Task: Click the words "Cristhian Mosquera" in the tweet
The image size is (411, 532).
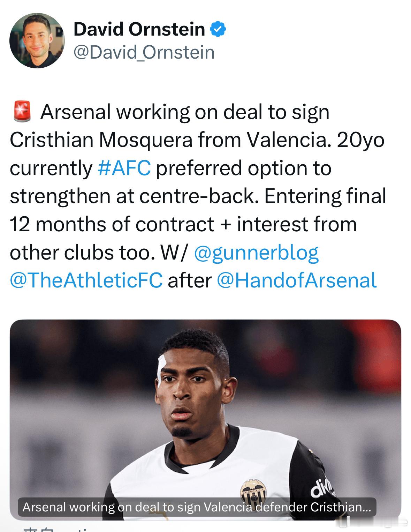Action: pyautogui.click(x=101, y=140)
